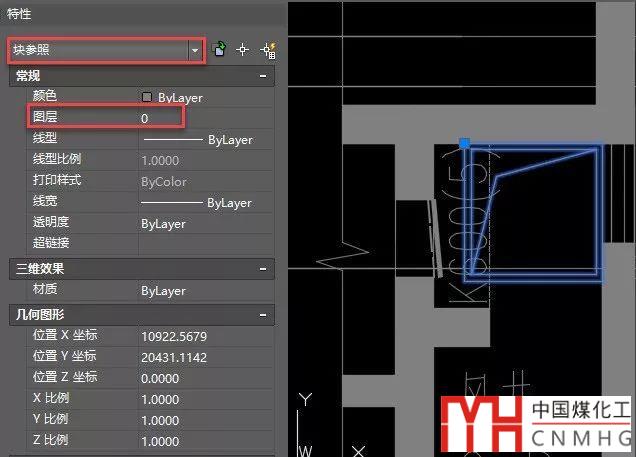This screenshot has width=636, height=457.
Task: Collapse the 三维效果 section
Action: pos(262,269)
